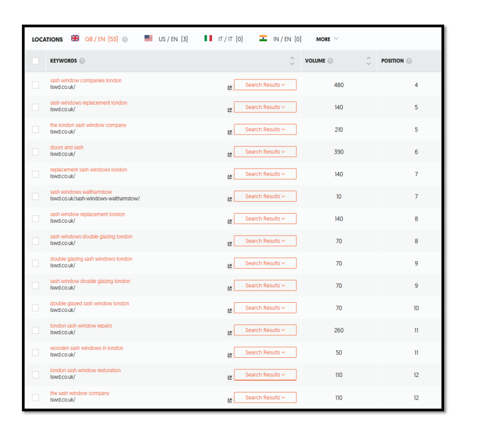Click help icon beside GB / EN count

(x=125, y=40)
